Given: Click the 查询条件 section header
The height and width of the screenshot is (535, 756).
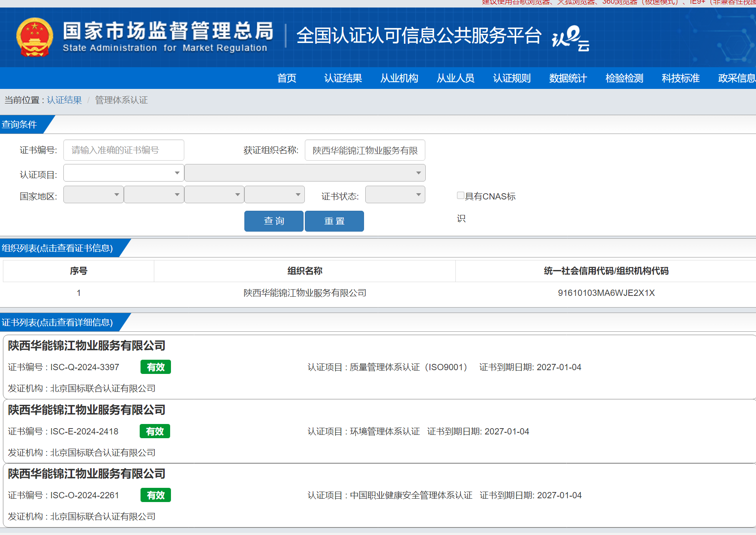Looking at the screenshot, I should click(x=19, y=124).
